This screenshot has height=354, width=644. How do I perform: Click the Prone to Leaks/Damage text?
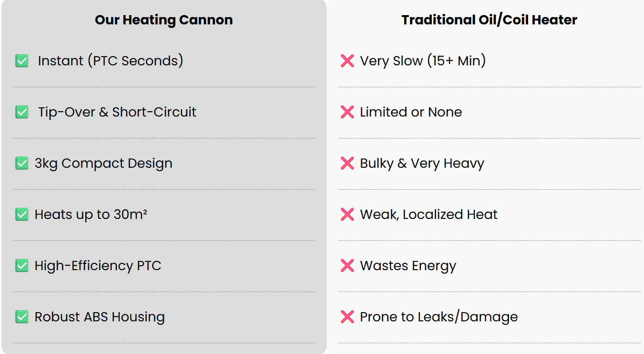coord(439,317)
